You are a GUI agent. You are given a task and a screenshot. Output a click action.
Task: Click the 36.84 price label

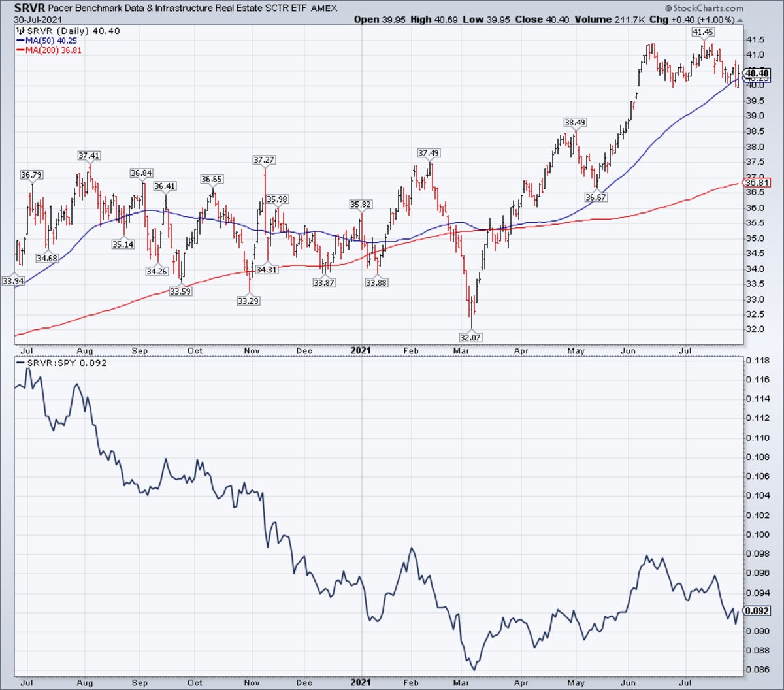(141, 173)
